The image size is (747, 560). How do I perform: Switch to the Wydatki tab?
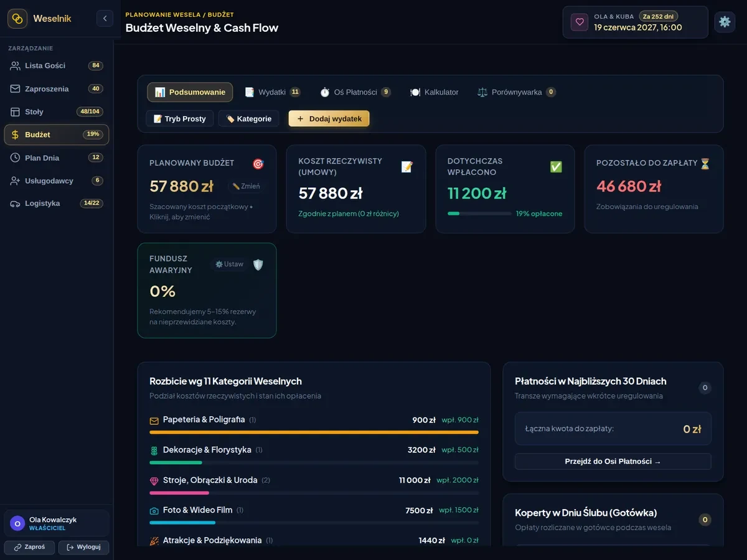point(273,92)
